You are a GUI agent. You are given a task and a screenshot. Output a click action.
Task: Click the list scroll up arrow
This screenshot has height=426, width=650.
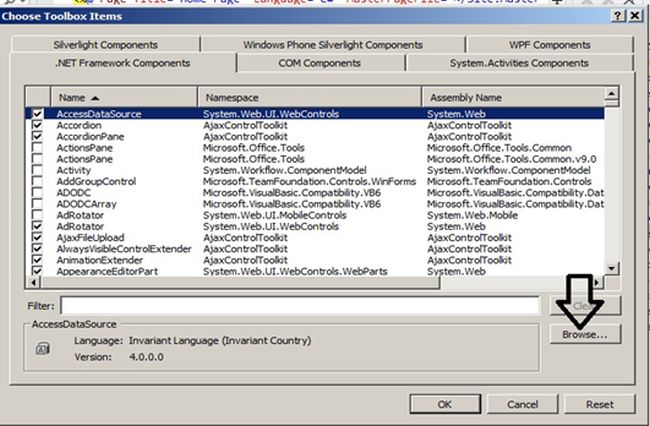[611, 94]
